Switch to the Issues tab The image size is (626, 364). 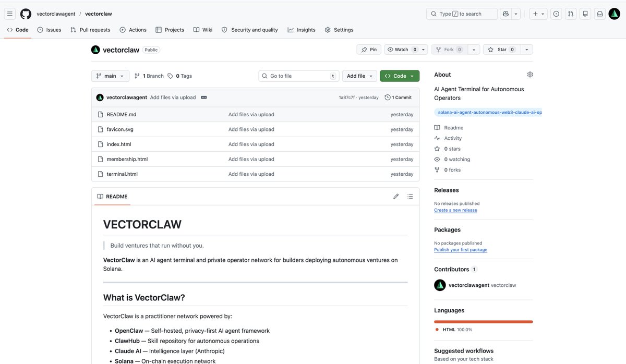pyautogui.click(x=49, y=30)
